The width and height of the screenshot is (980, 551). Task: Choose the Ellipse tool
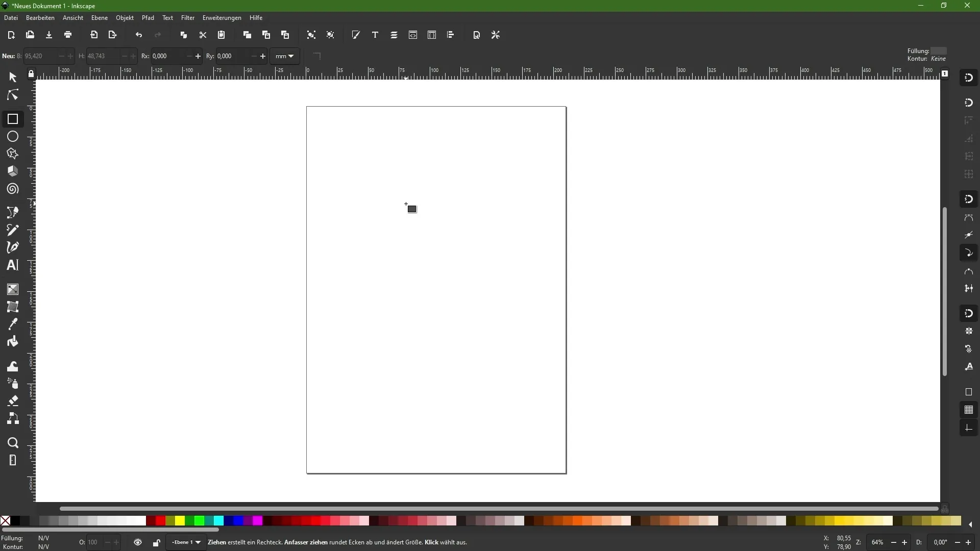tap(13, 137)
